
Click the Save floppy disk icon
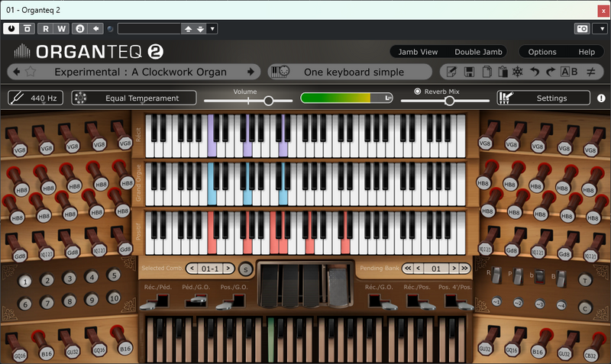click(469, 72)
